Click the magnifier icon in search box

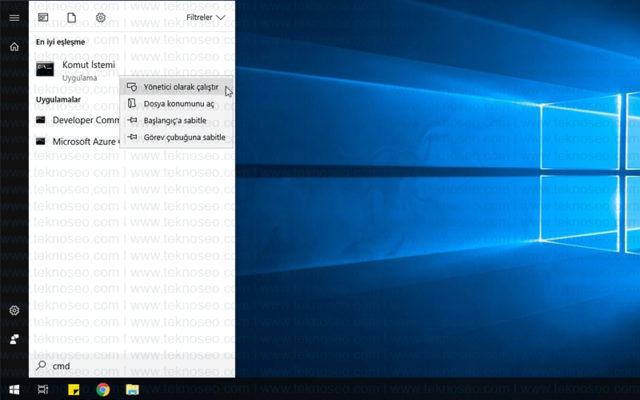coord(41,365)
